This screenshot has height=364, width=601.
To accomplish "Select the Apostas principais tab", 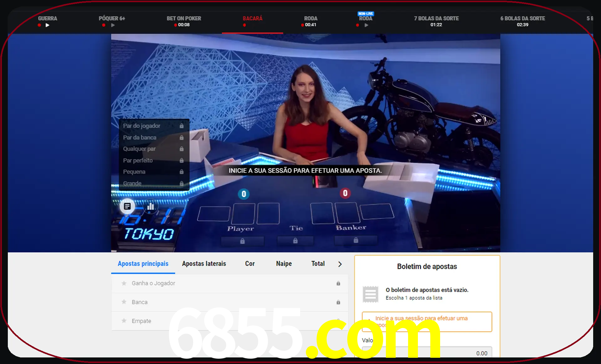I will point(143,264).
